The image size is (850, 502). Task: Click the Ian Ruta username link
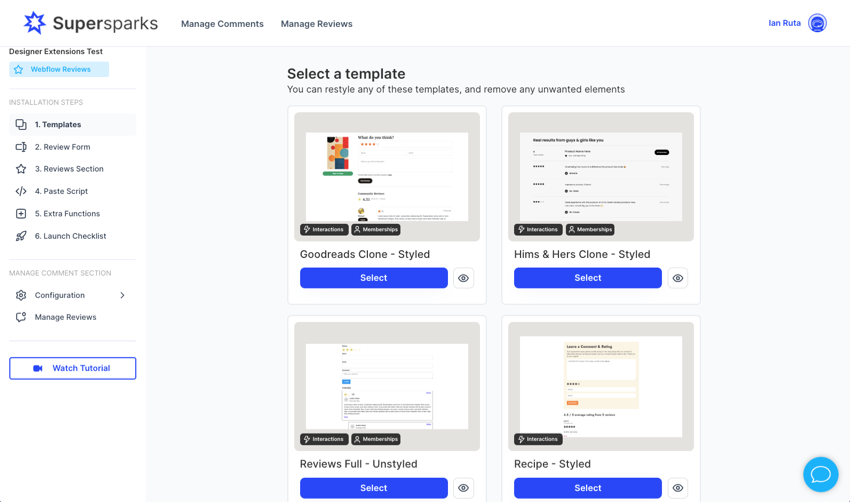tap(784, 23)
